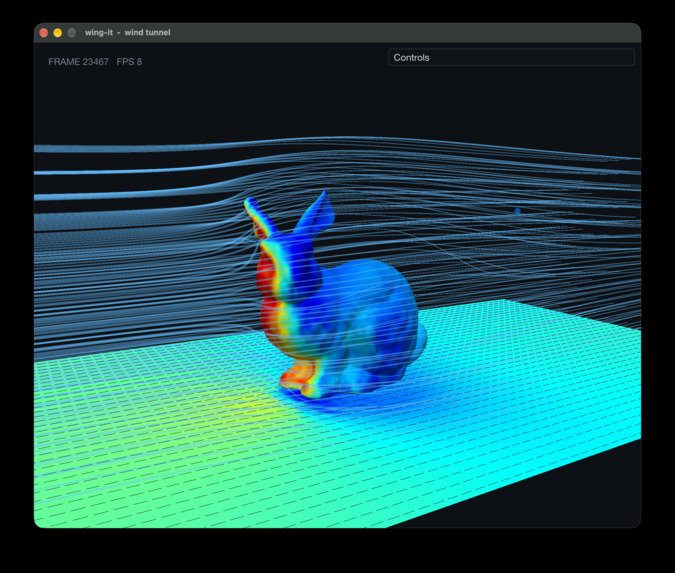Expand the Controls panel
This screenshot has width=675, height=573.
pos(511,57)
